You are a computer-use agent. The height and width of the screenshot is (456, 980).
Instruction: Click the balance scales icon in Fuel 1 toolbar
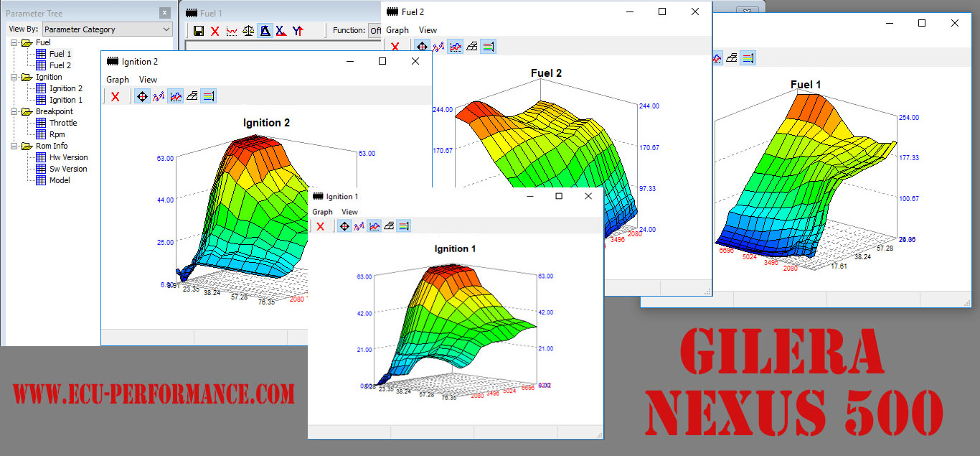248,31
